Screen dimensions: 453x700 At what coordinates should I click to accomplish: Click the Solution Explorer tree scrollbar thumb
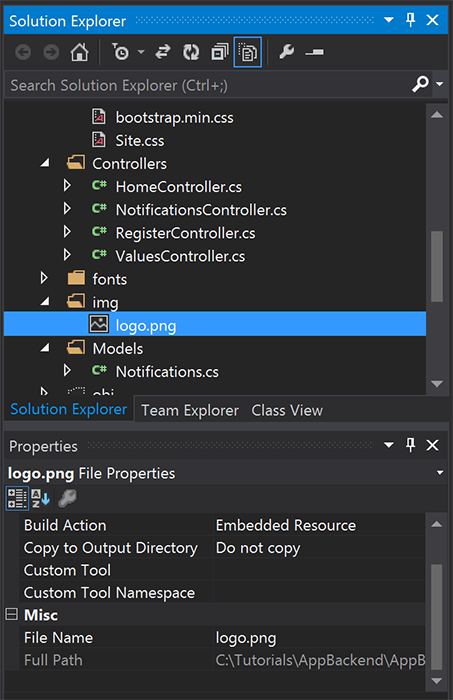point(437,267)
